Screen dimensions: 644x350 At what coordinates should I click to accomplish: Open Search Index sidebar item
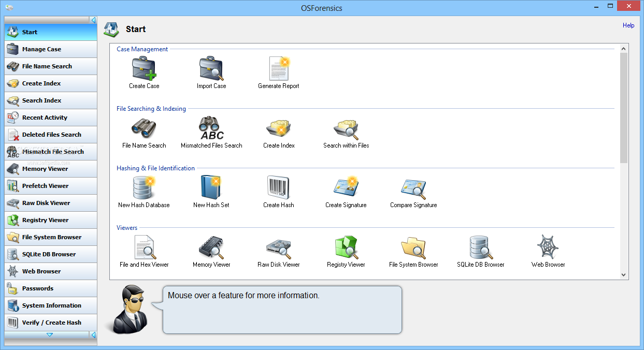point(51,100)
